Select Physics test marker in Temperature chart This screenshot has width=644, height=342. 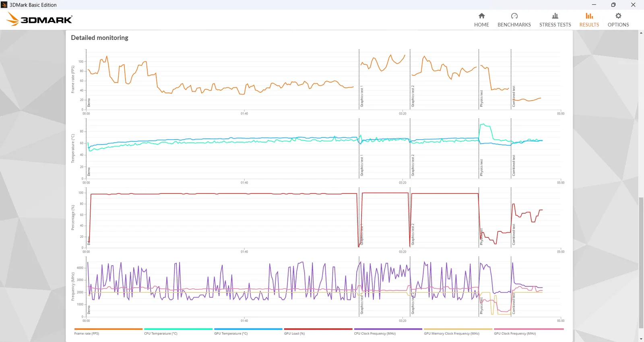pyautogui.click(x=481, y=168)
